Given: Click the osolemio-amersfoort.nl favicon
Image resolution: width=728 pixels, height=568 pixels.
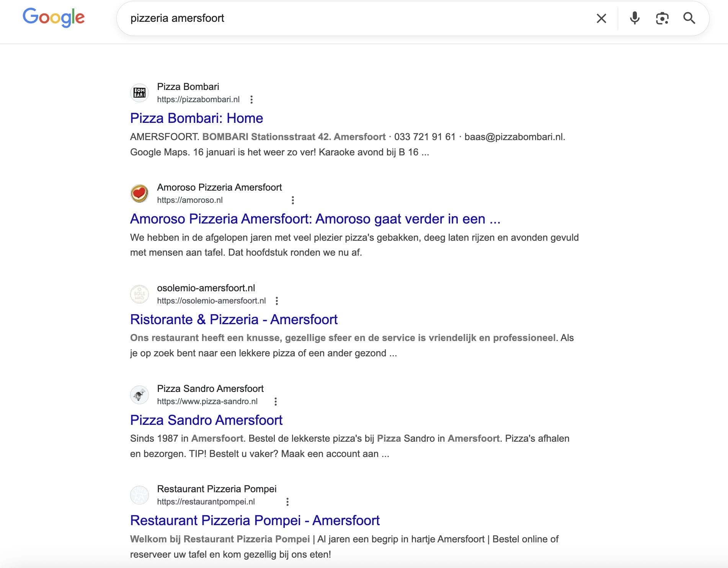Looking at the screenshot, I should [x=139, y=294].
